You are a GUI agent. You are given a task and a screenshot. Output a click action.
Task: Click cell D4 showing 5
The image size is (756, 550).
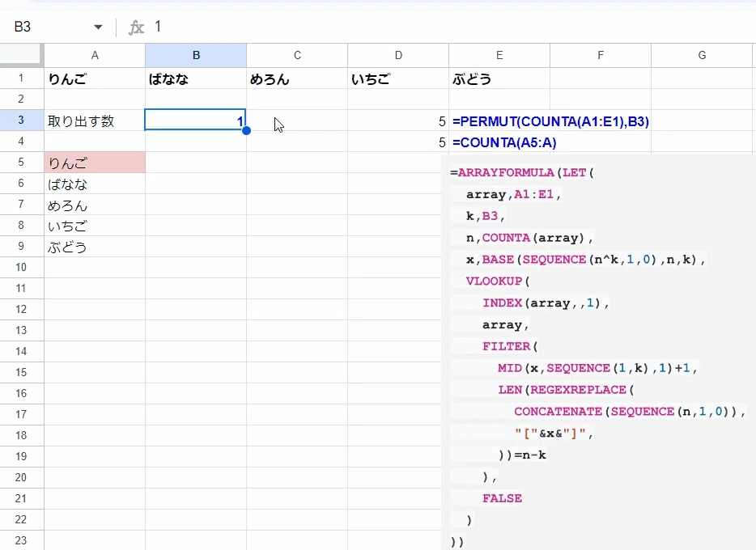pos(398,142)
